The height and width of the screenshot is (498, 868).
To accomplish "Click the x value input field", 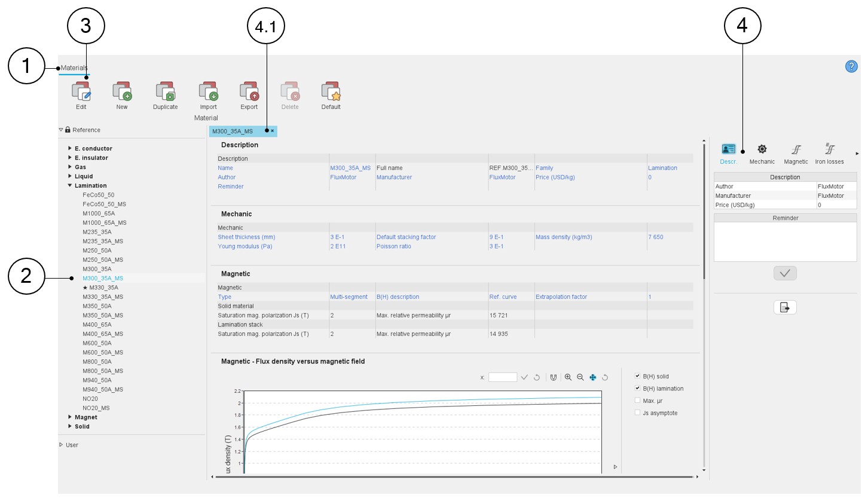I will tap(502, 377).
